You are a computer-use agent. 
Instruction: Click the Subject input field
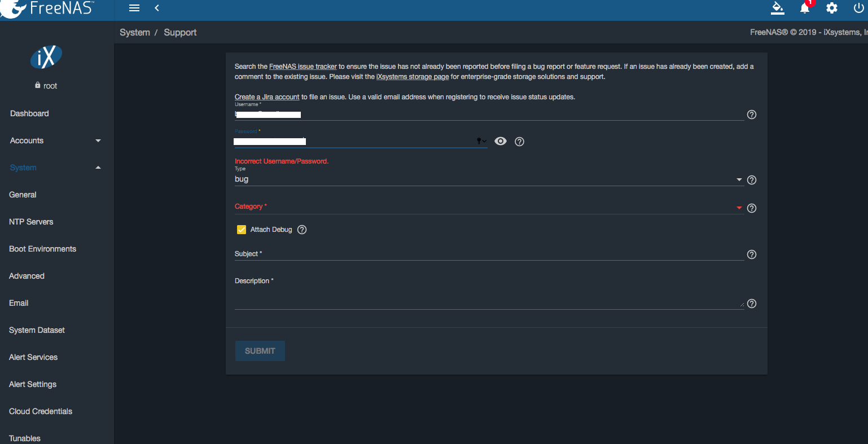pos(489,254)
